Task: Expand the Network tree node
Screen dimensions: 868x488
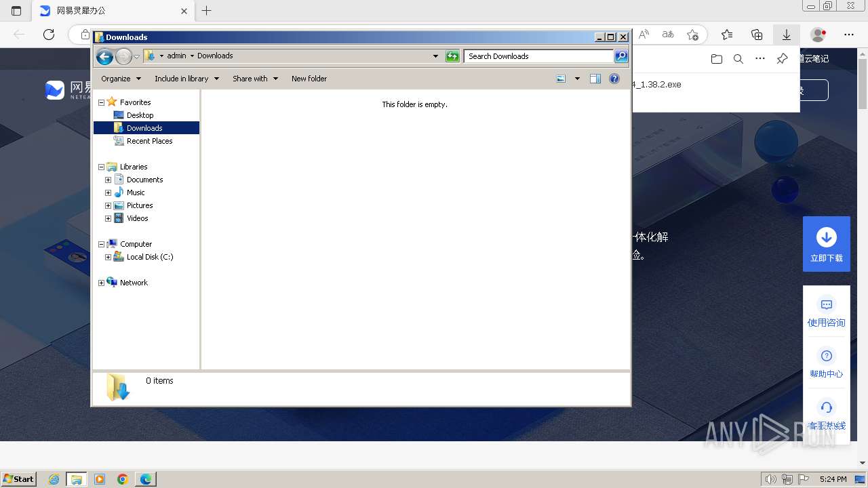Action: [x=102, y=283]
